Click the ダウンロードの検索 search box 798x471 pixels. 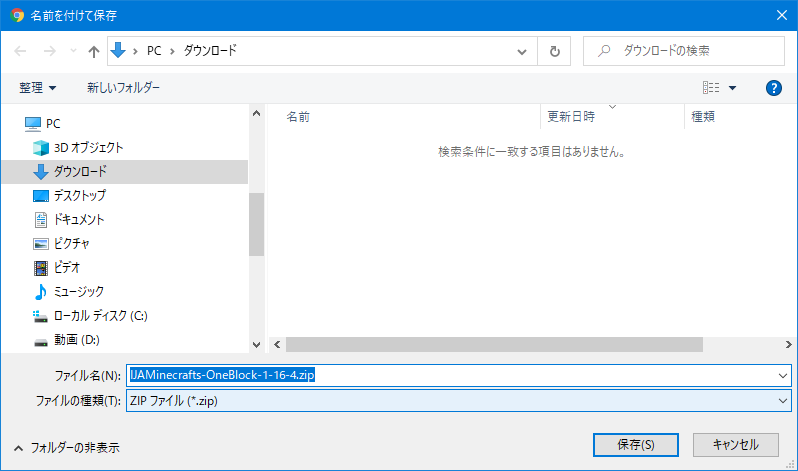pyautogui.click(x=683, y=51)
